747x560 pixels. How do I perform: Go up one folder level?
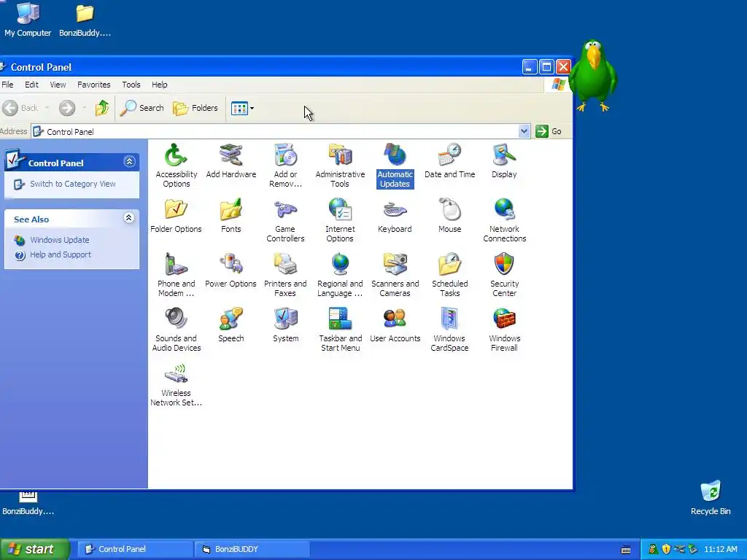102,108
